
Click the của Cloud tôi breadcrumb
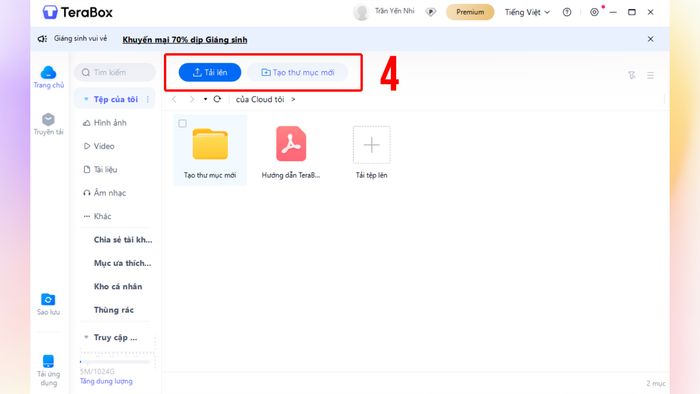260,99
